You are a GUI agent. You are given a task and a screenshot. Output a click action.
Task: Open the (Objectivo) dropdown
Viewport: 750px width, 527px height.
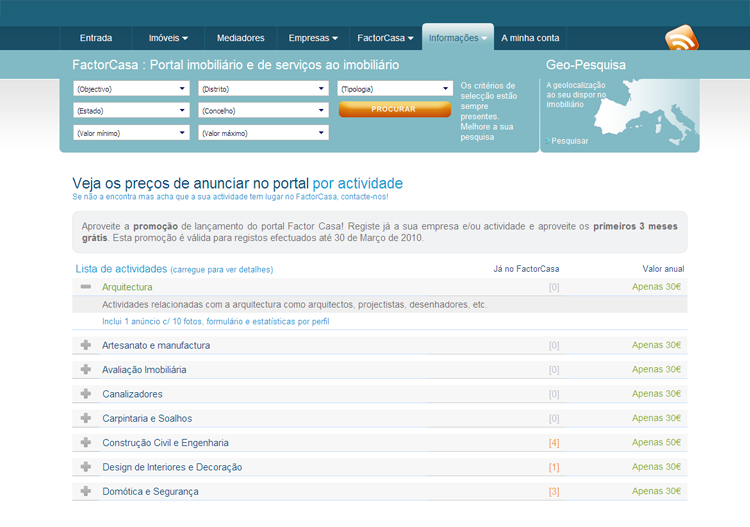131,88
